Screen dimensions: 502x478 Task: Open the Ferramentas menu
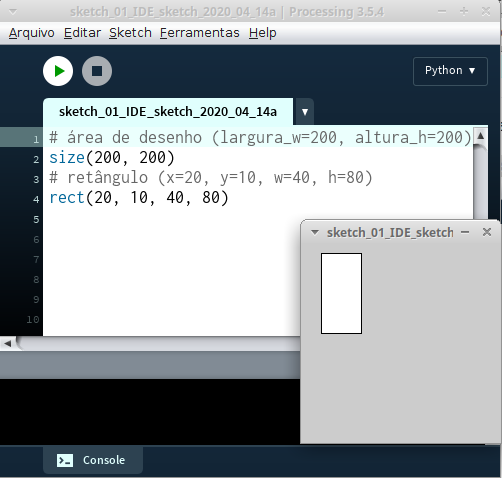(200, 33)
